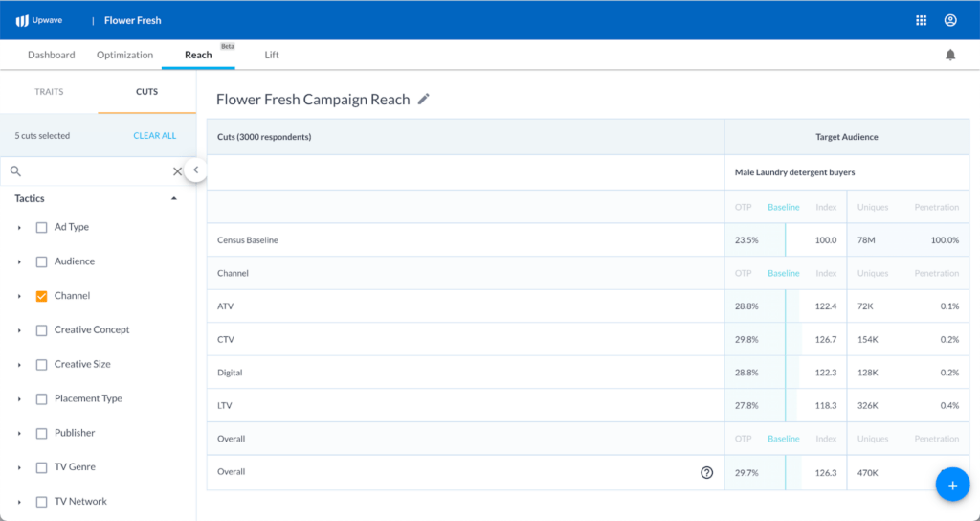Viewport: 980px width, 521px height.
Task: Uncheck the Channel checkbox
Action: (41, 296)
